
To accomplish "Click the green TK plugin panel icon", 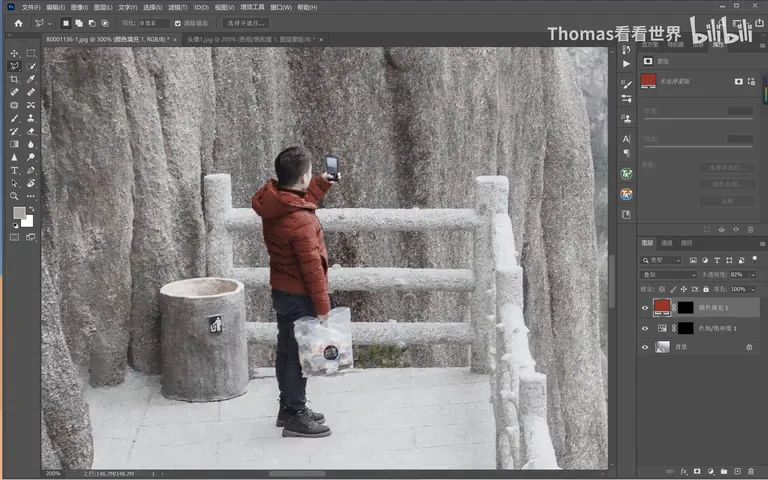I will pyautogui.click(x=626, y=173).
